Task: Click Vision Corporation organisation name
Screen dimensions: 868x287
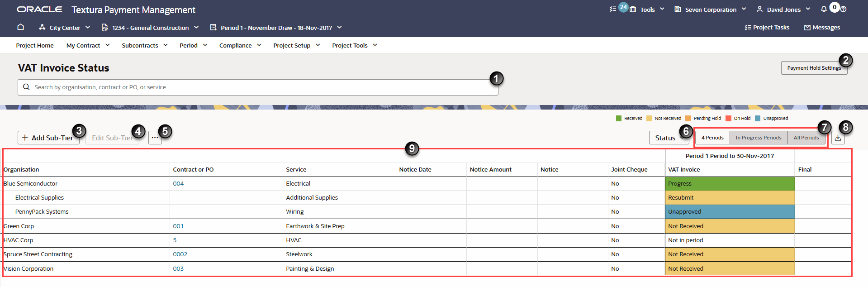Action: (x=28, y=268)
